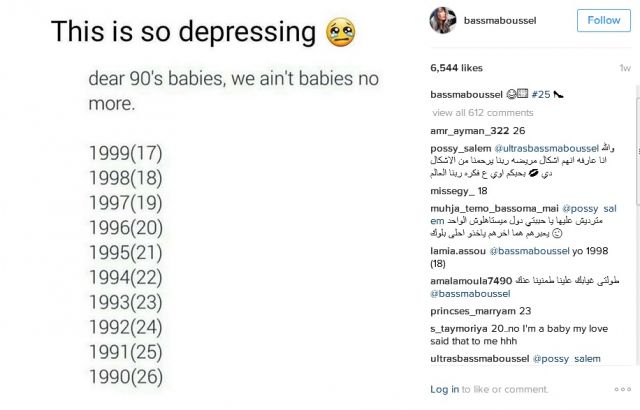Visit amr_ayman_322's profile from comments

(467, 130)
